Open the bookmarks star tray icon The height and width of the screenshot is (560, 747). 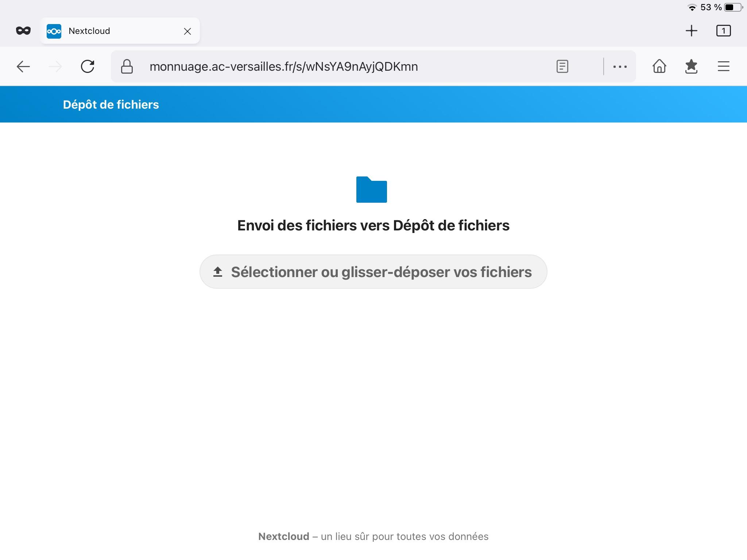[691, 66]
